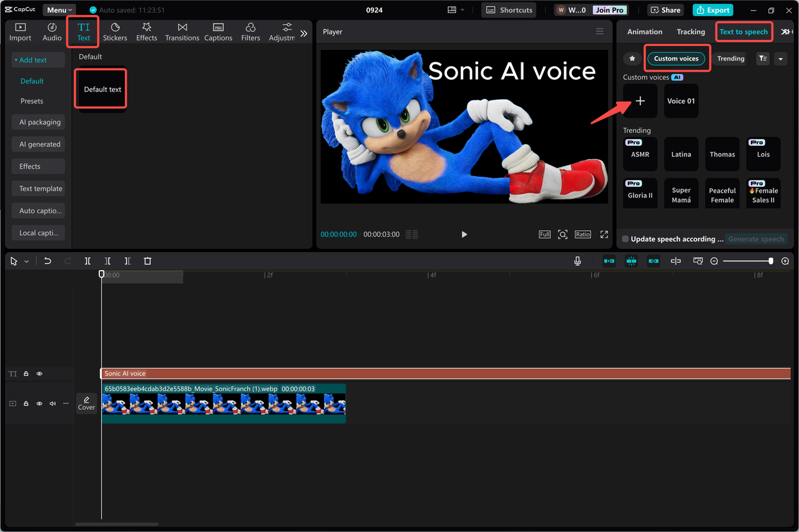Image resolution: width=799 pixels, height=532 pixels.
Task: Expand the Menu dropdown
Action: click(x=58, y=9)
